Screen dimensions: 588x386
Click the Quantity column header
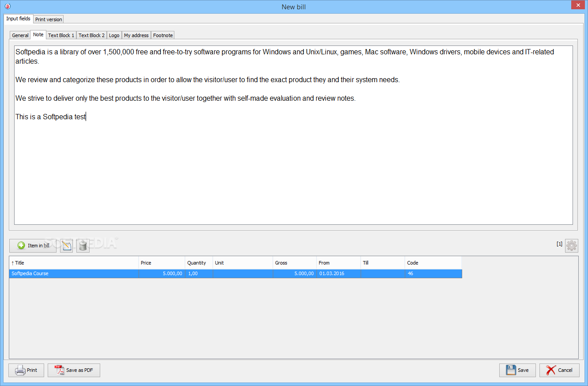(x=199, y=263)
